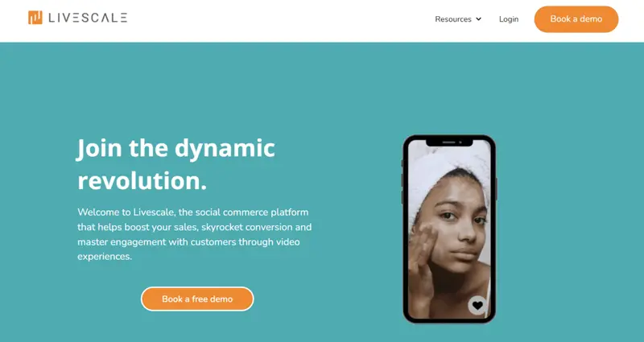
Task: Click the phone's right-side power button
Action: click(497, 190)
